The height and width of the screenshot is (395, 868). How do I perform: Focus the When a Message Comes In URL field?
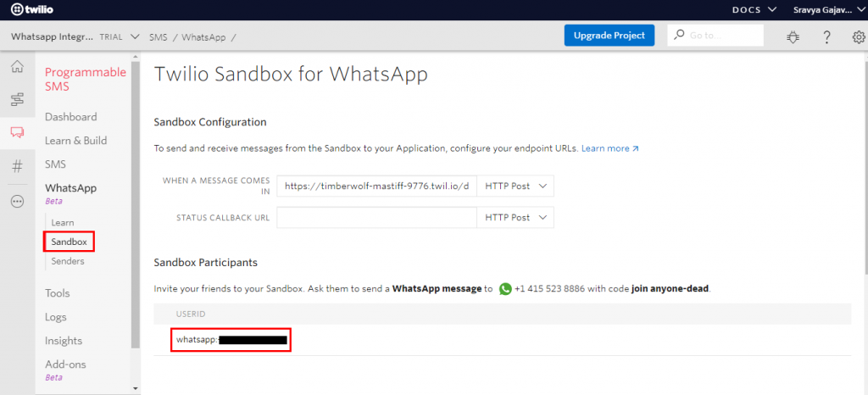377,186
